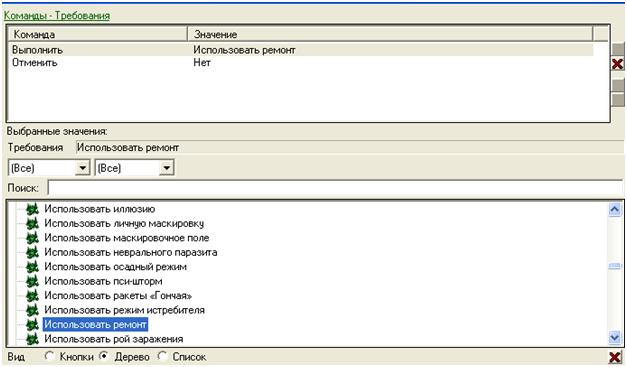This screenshot has width=627, height=367.
Task: Select the Список view radio button
Action: click(x=162, y=356)
